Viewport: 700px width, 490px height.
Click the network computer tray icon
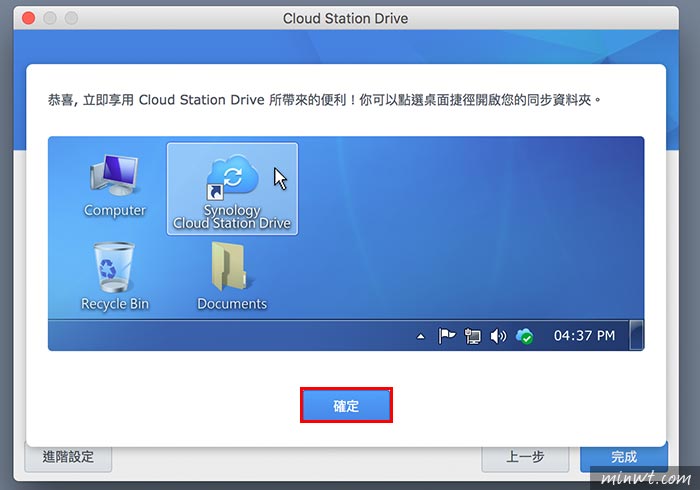(472, 336)
